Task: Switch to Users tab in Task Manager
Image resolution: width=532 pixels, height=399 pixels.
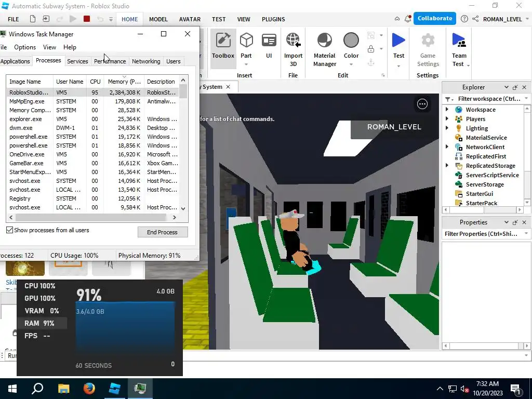Action: pos(173,61)
